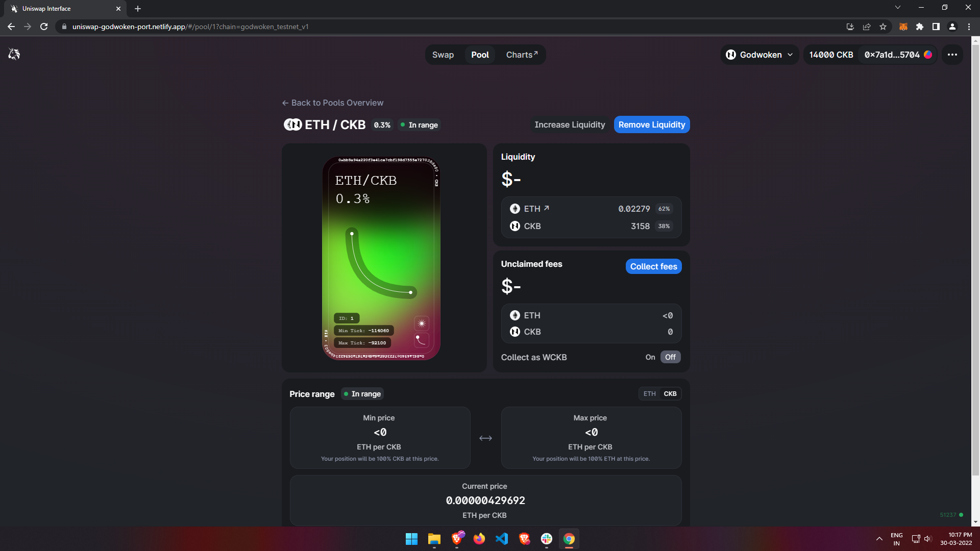This screenshot has height=551, width=980.
Task: Reload the page with refresh icon
Action: [x=44, y=27]
